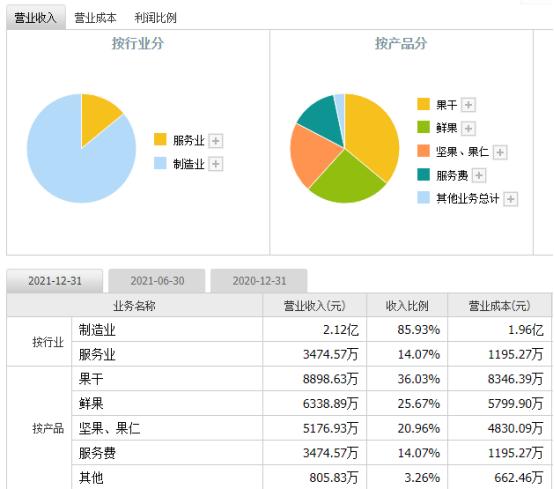Select the 果干 table row name

(x=91, y=379)
